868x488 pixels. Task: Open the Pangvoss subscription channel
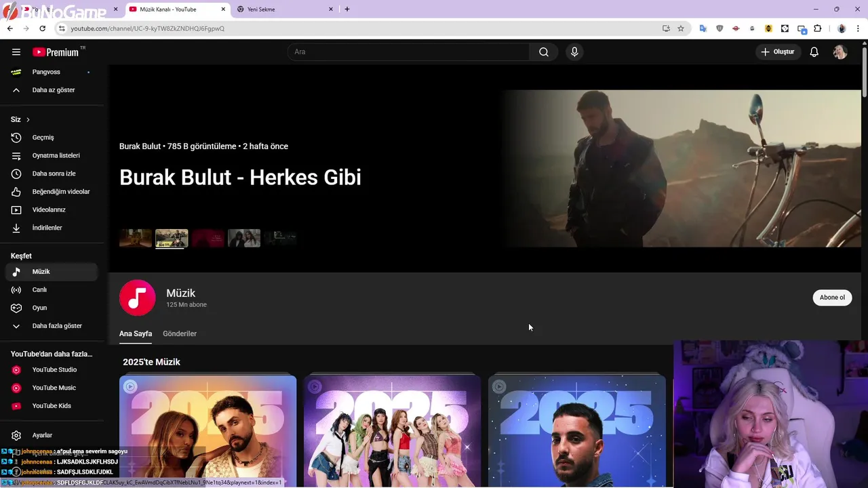[x=52, y=72]
